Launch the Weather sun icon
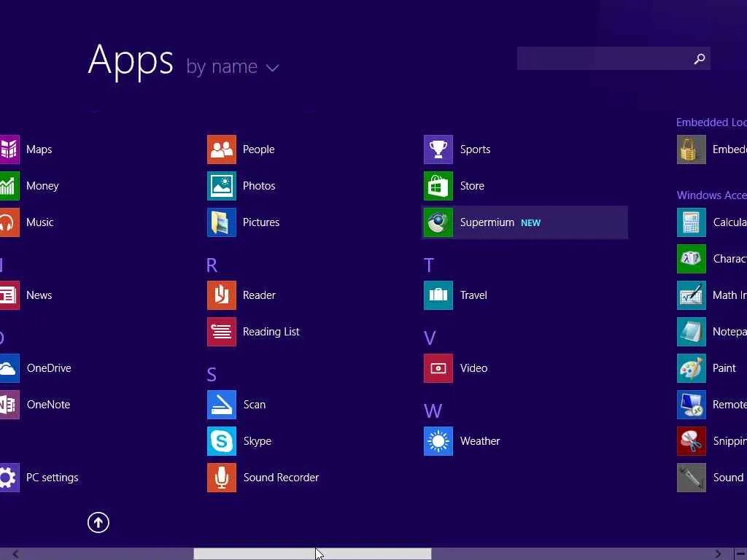Viewport: 747px width, 560px height. click(x=438, y=441)
